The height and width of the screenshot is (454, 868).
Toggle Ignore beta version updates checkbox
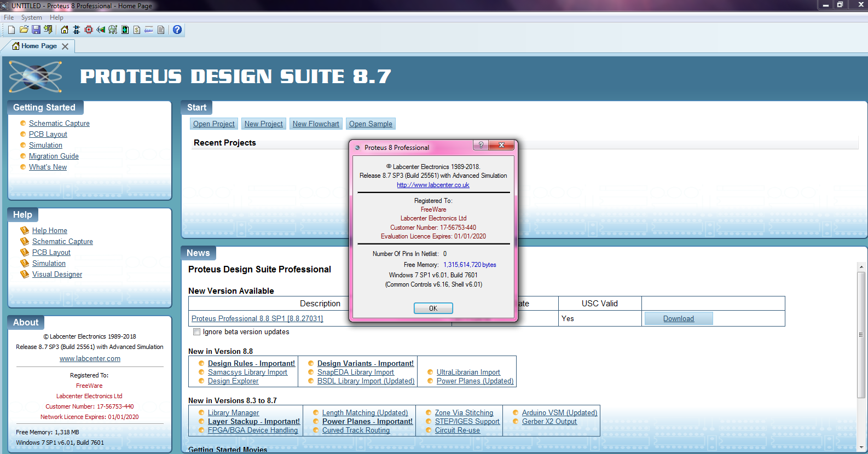196,332
